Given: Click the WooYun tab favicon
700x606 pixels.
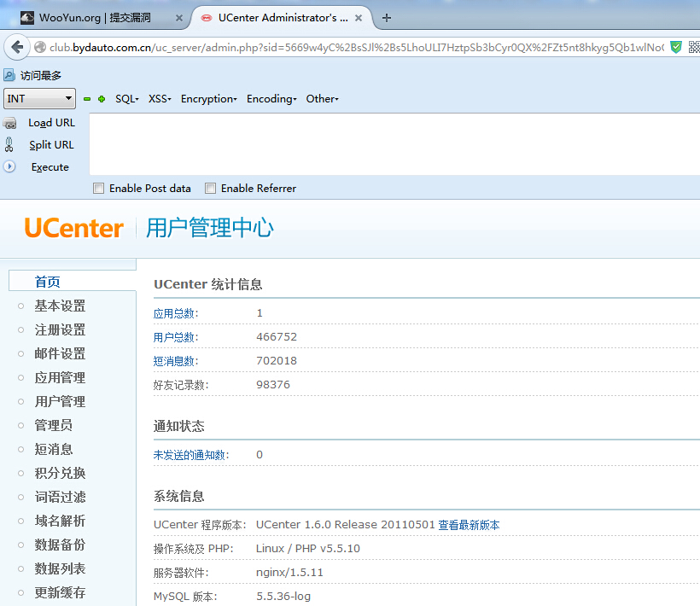Looking at the screenshot, I should pyautogui.click(x=27, y=18).
